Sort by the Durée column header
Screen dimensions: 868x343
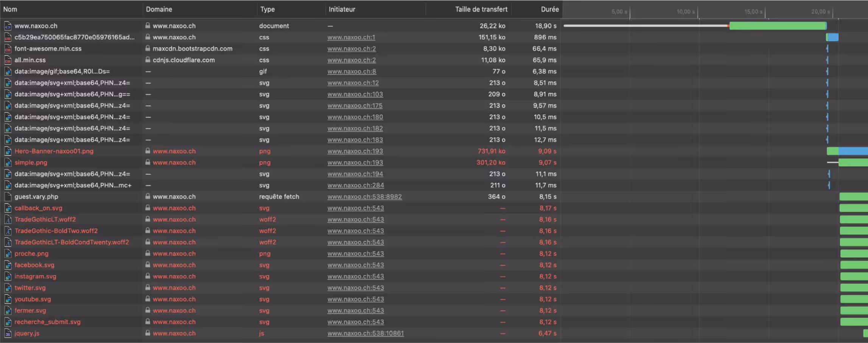(x=550, y=9)
